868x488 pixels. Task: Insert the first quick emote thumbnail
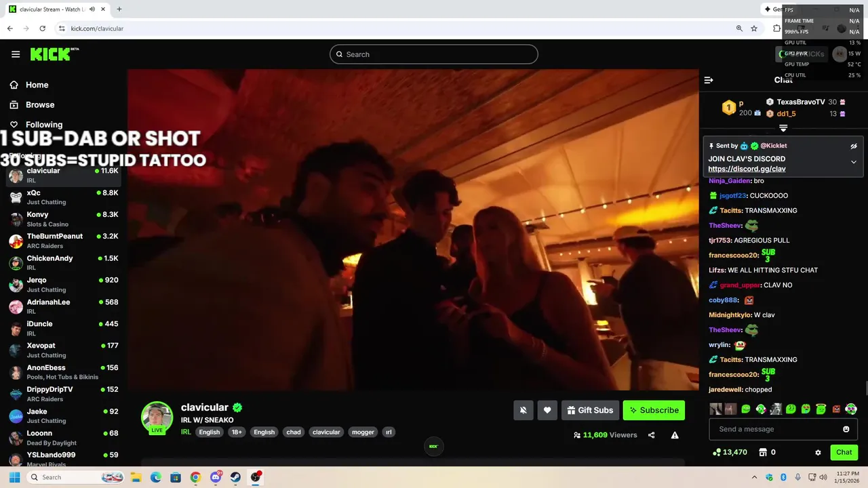coord(715,409)
